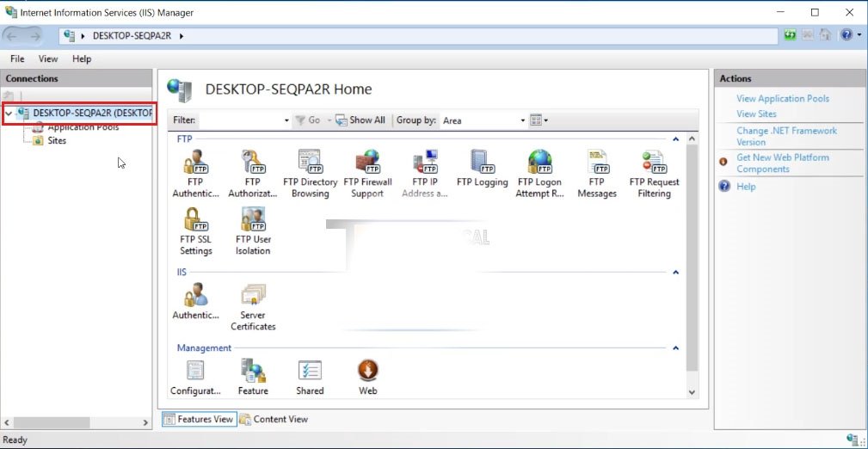Click the Show All button

(x=360, y=120)
